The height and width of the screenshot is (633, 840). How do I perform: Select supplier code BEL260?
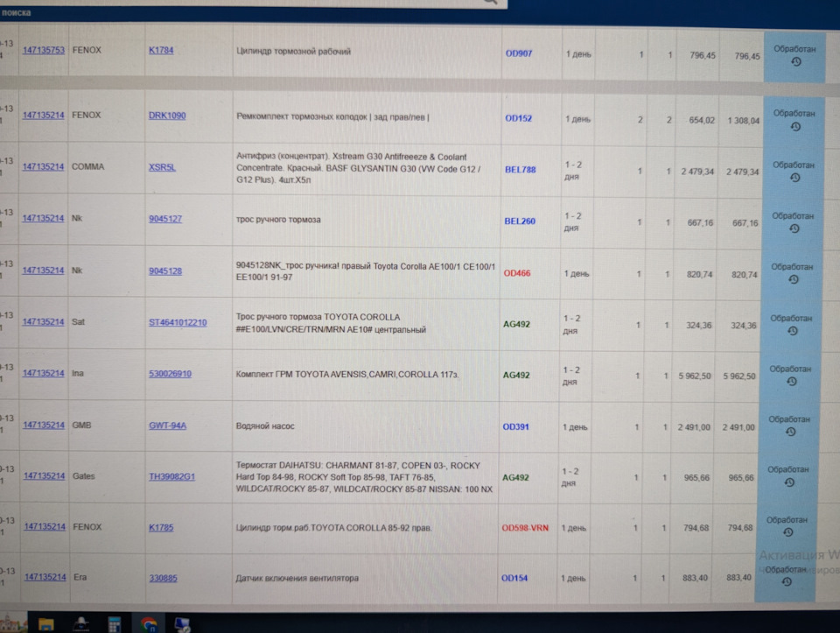point(520,222)
